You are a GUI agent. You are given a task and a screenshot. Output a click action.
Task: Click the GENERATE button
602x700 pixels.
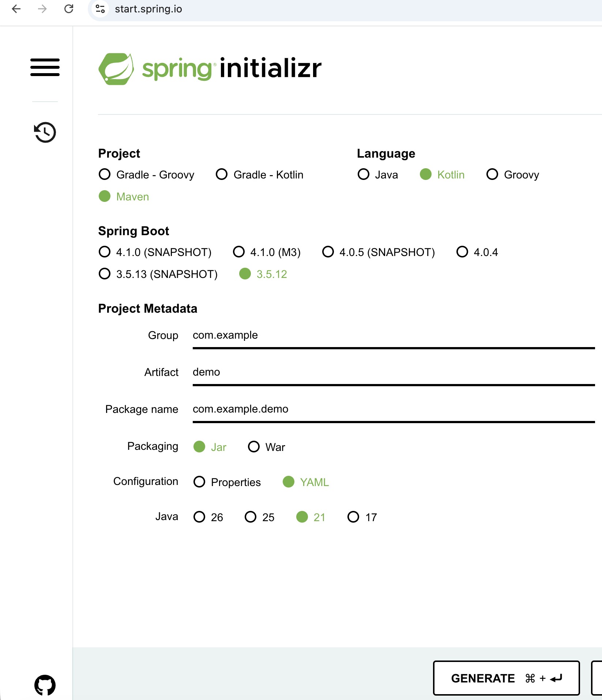pyautogui.click(x=506, y=678)
